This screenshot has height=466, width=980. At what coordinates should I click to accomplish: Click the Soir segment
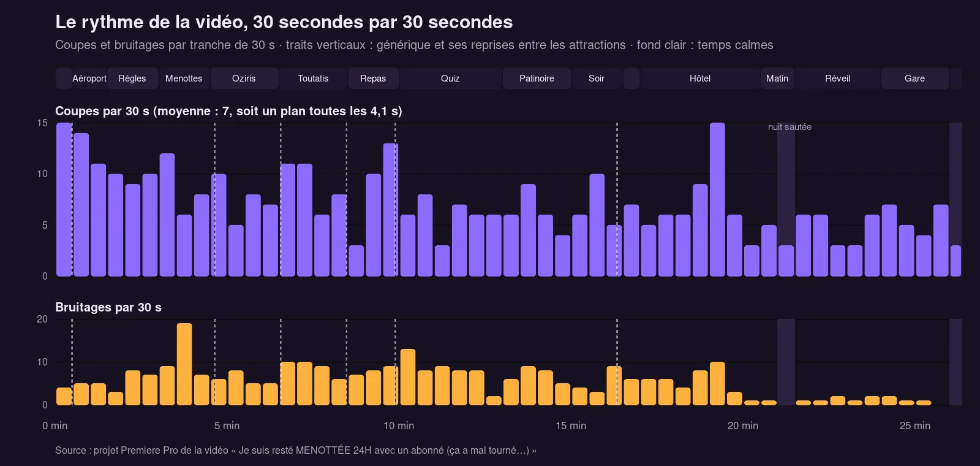pos(597,78)
